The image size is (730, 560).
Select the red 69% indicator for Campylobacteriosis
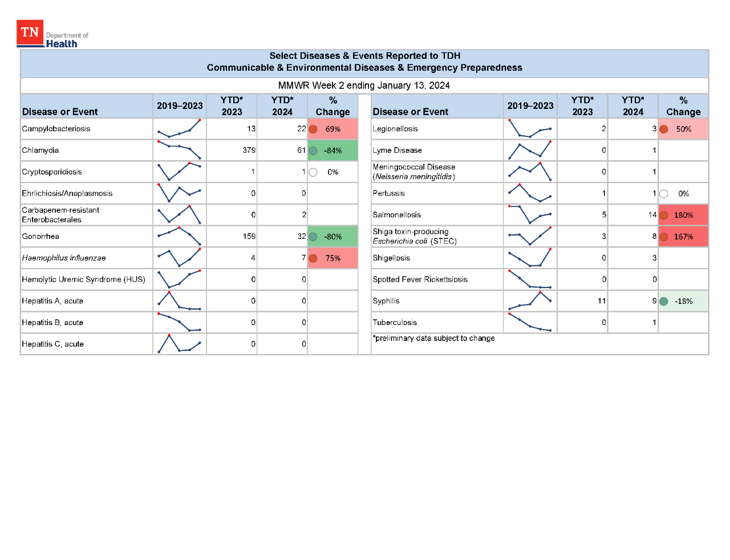coord(314,129)
